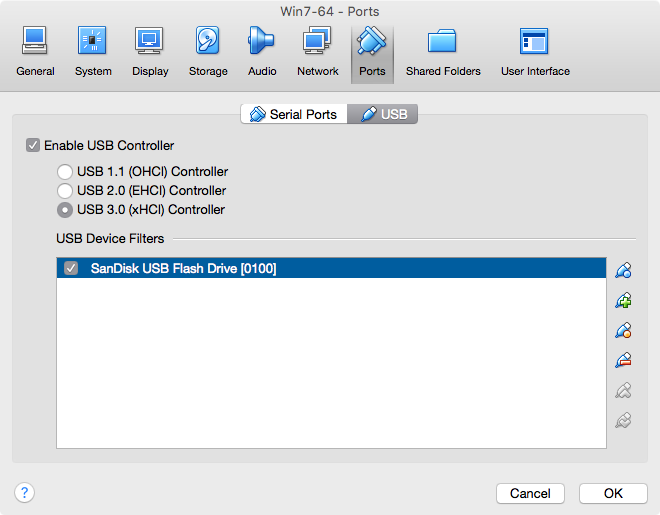The width and height of the screenshot is (660, 515).
Task: Switch to the USB tab
Action: [383, 114]
